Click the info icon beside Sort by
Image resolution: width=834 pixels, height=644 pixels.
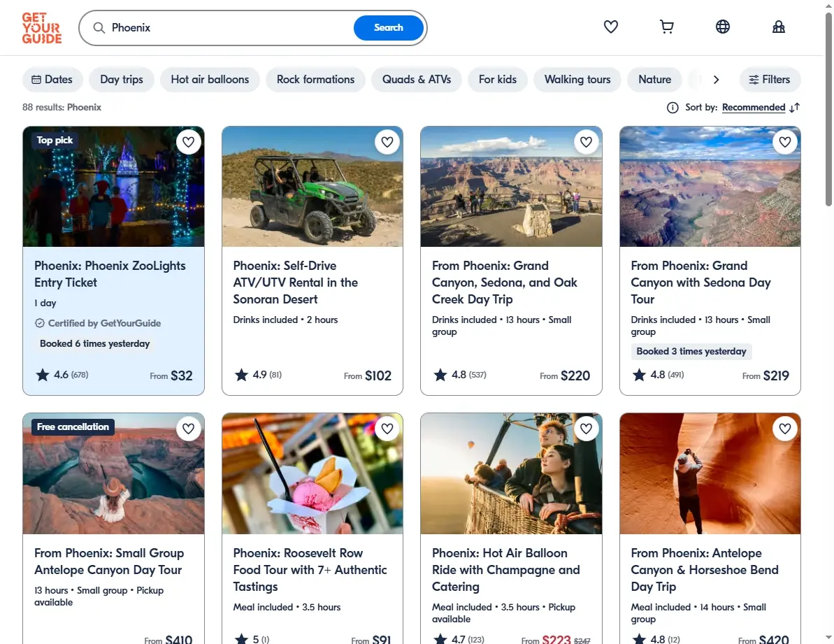tap(673, 108)
